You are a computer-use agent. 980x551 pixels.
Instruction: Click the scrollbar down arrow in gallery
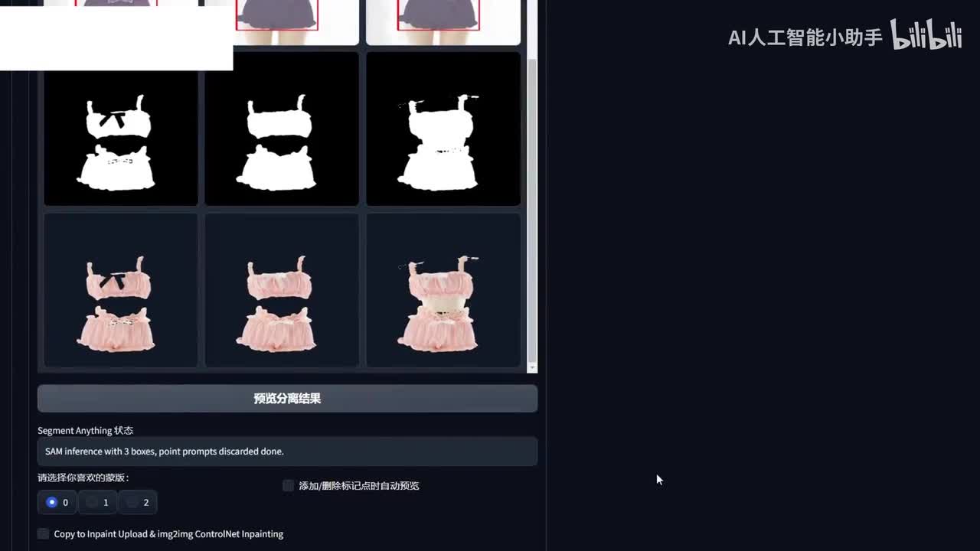[532, 368]
